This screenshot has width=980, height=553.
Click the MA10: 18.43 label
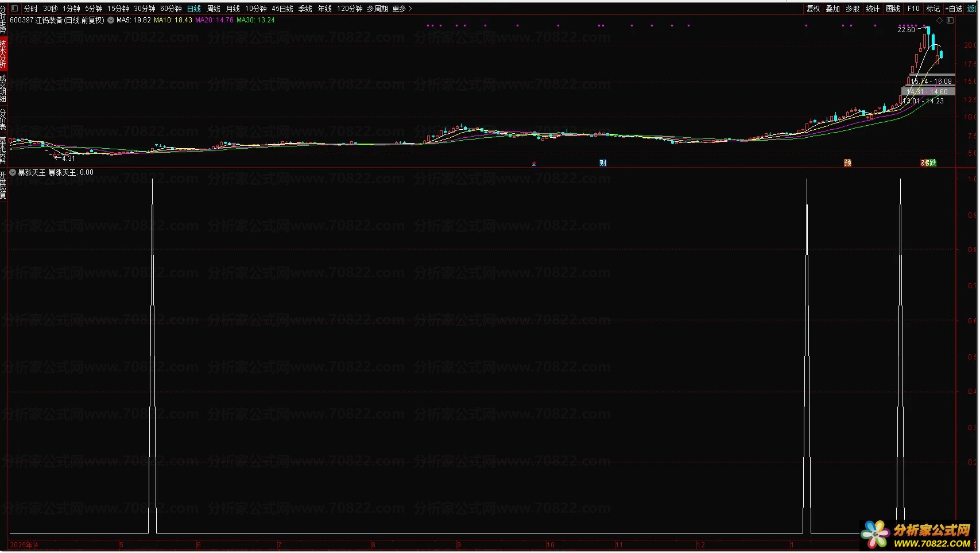(x=173, y=20)
